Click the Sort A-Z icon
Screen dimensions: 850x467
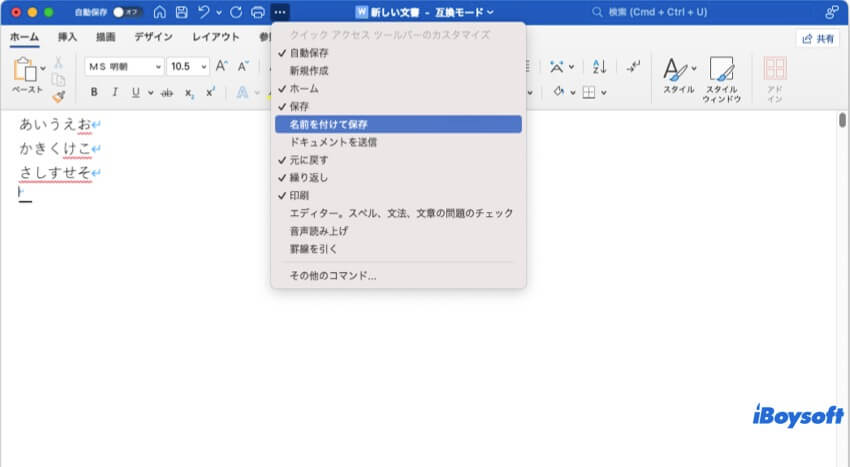click(599, 67)
